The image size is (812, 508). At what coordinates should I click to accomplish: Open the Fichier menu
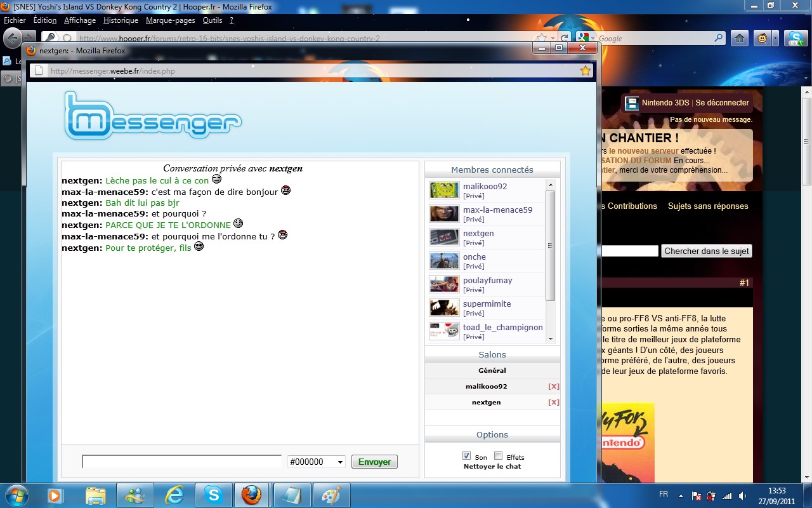click(15, 20)
